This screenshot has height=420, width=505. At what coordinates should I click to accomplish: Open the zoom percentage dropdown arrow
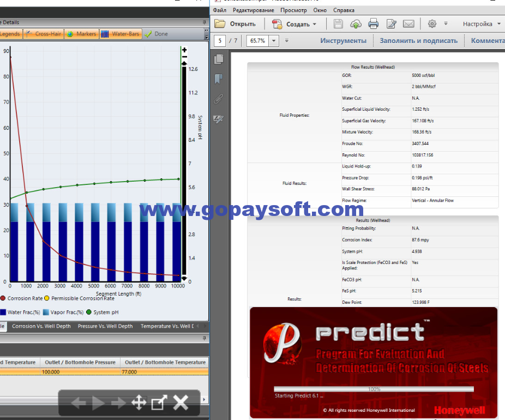click(274, 41)
